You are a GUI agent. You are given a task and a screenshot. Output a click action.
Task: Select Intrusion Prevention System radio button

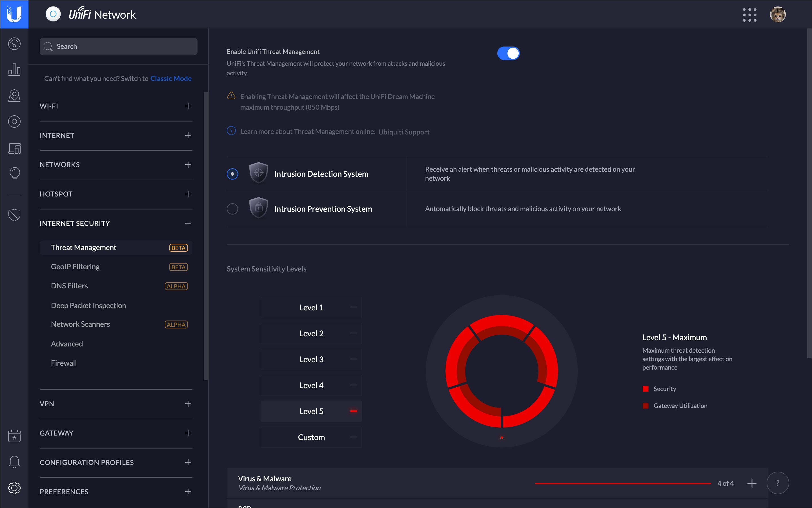[232, 209]
